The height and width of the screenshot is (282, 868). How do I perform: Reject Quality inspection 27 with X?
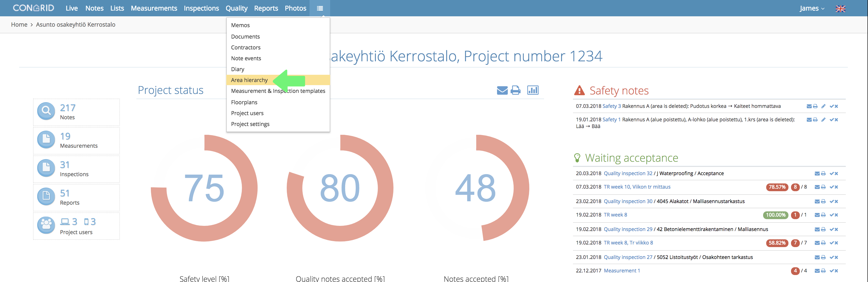tap(836, 257)
